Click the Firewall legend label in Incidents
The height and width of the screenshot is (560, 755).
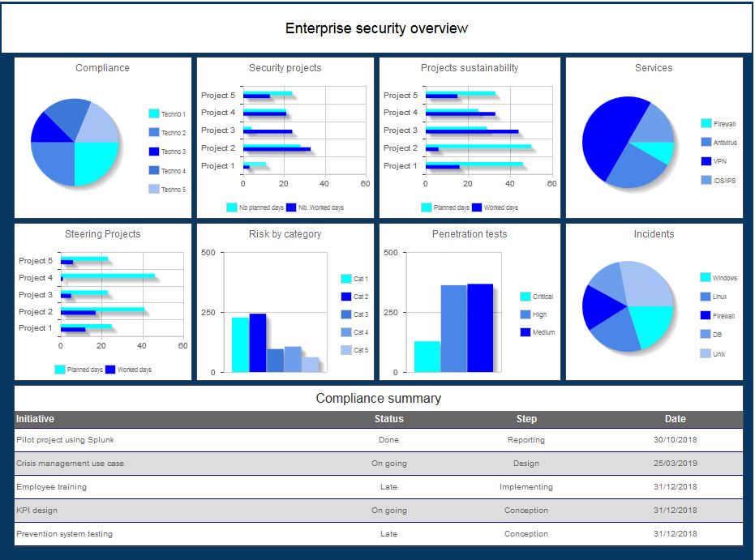(x=723, y=315)
